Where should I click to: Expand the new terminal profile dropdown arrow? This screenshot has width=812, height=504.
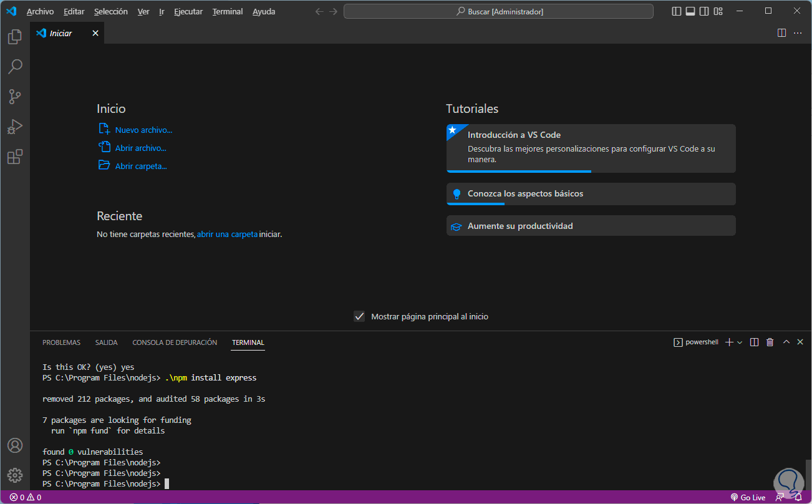(740, 342)
